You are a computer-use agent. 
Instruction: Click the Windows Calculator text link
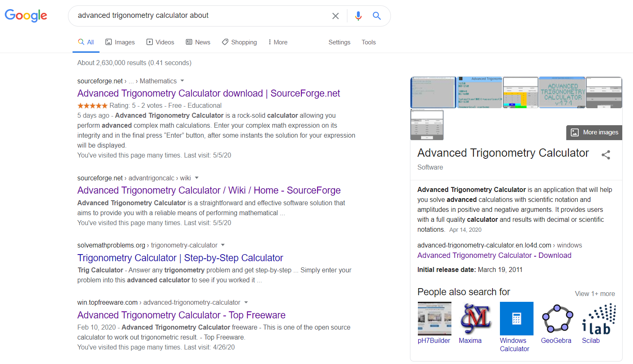[514, 345]
